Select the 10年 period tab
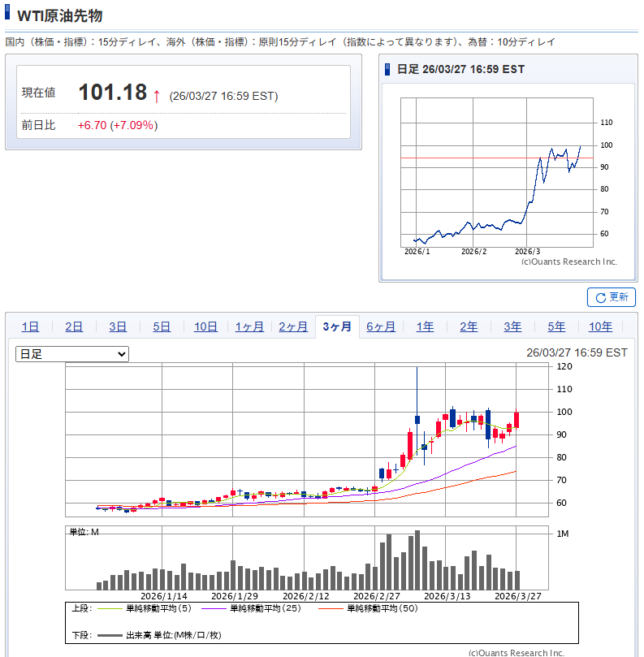 (x=600, y=326)
